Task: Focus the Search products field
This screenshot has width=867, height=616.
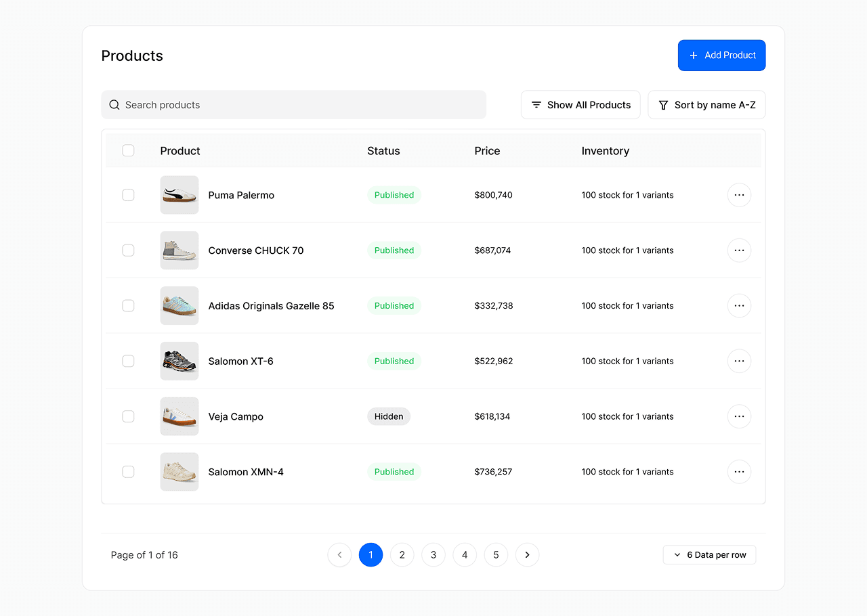Action: pyautogui.click(x=293, y=105)
